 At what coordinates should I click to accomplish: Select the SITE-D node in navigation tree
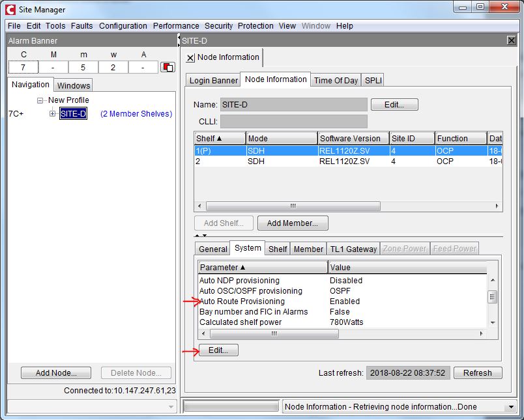(x=73, y=113)
